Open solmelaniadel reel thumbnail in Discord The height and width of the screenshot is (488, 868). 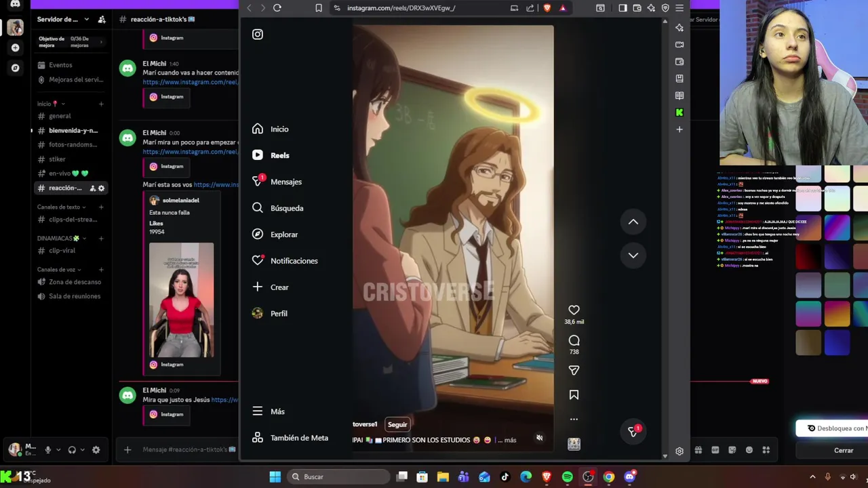click(x=181, y=300)
